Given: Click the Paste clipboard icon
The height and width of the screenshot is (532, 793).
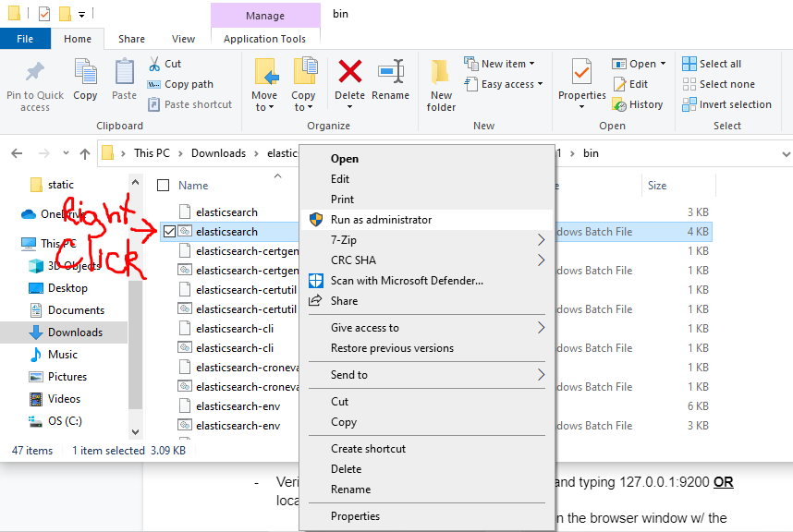Looking at the screenshot, I should 124,72.
